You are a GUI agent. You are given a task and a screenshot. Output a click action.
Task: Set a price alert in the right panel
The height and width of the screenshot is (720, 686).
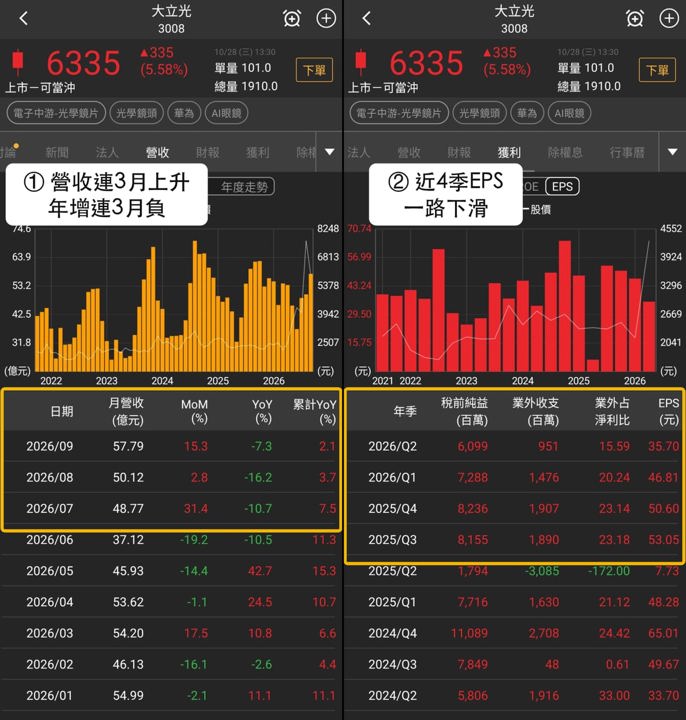[x=635, y=19]
